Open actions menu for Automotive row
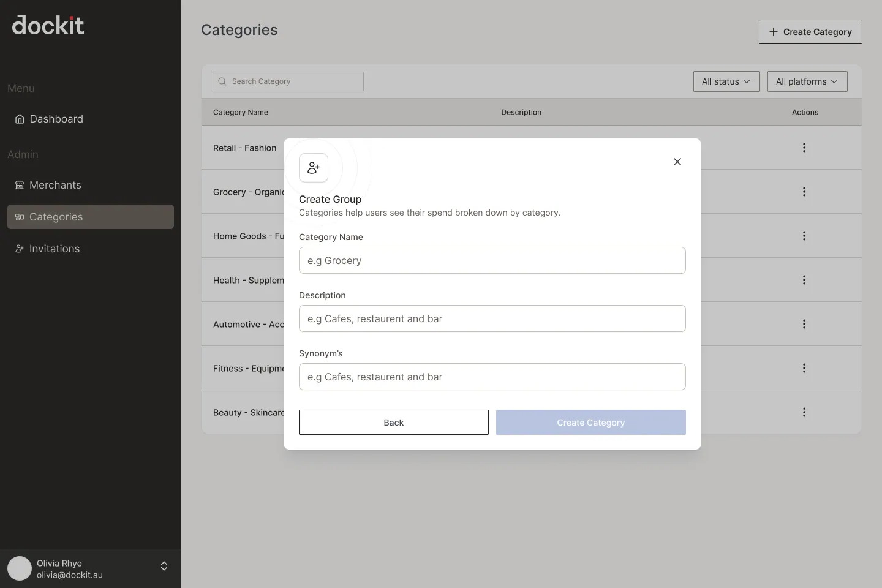The height and width of the screenshot is (588, 882). (x=804, y=324)
